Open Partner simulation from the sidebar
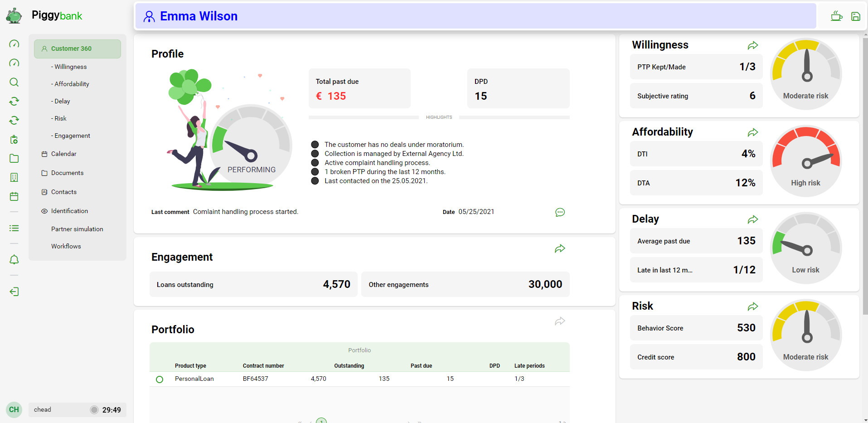Screen dimensions: 868x423 [77, 229]
